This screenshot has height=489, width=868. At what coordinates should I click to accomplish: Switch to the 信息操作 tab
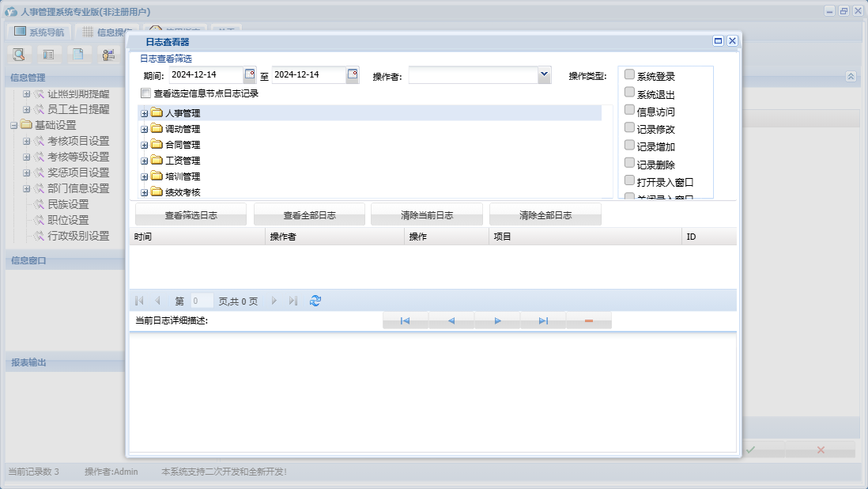tap(106, 32)
